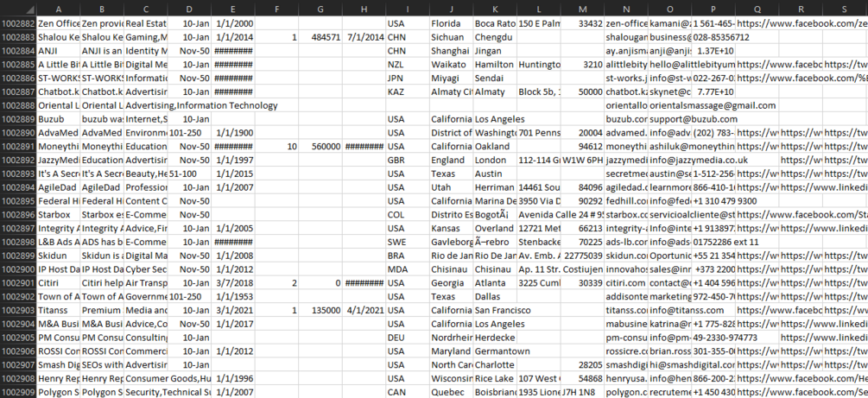Select Herdecke city cell
This screenshot has height=398, width=868.
[495, 338]
